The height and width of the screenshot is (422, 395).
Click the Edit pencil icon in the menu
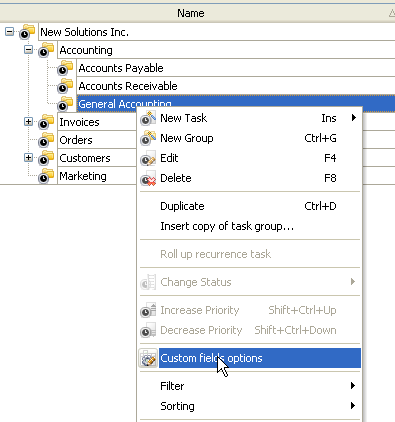148,158
